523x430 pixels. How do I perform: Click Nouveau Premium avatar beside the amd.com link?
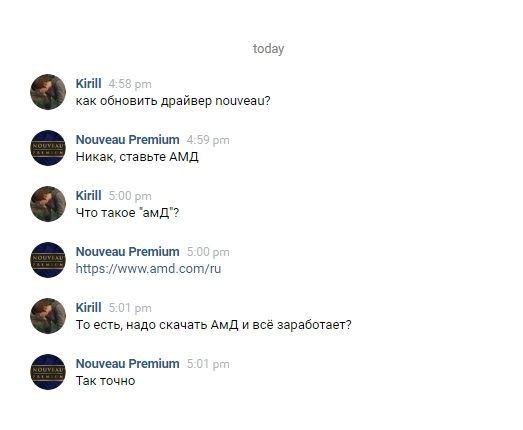(x=48, y=260)
